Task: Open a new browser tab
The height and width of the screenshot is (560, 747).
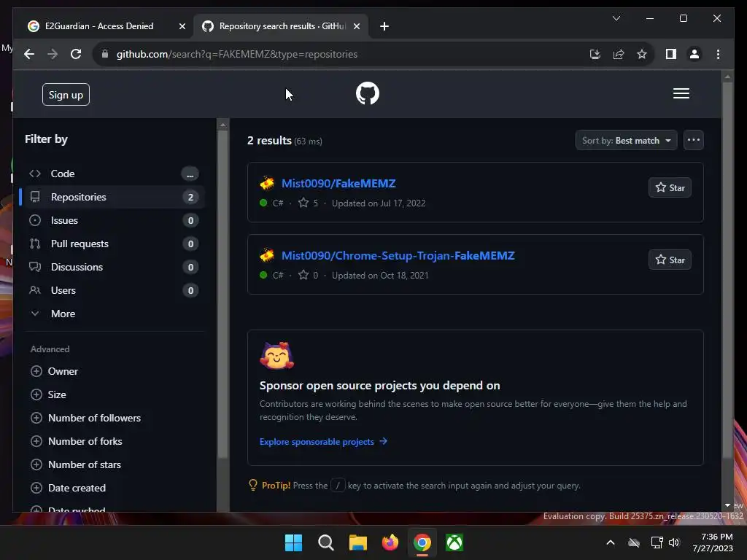Action: (x=384, y=26)
